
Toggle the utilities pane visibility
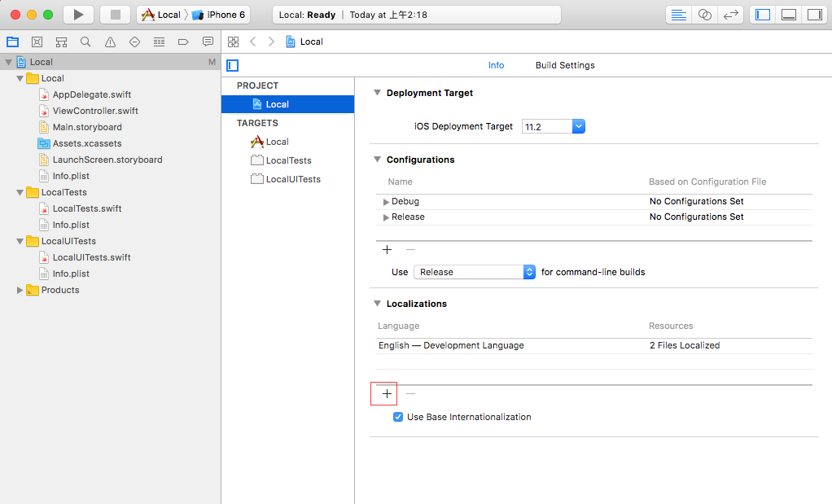pyautogui.click(x=814, y=15)
